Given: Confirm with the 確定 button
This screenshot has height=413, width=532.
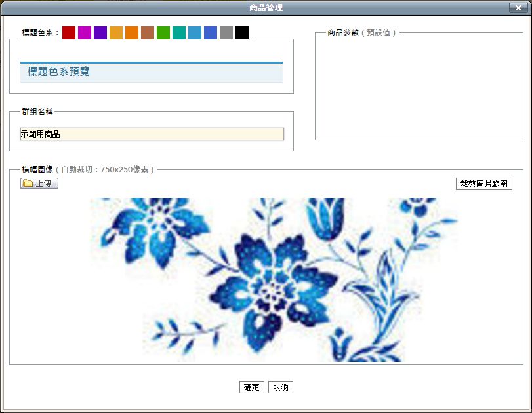Looking at the screenshot, I should point(252,387).
